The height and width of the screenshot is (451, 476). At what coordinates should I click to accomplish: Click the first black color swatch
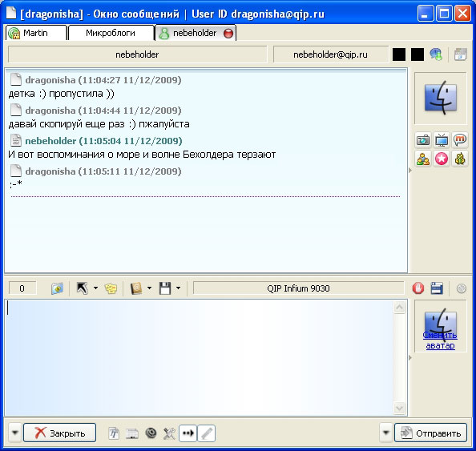point(399,54)
